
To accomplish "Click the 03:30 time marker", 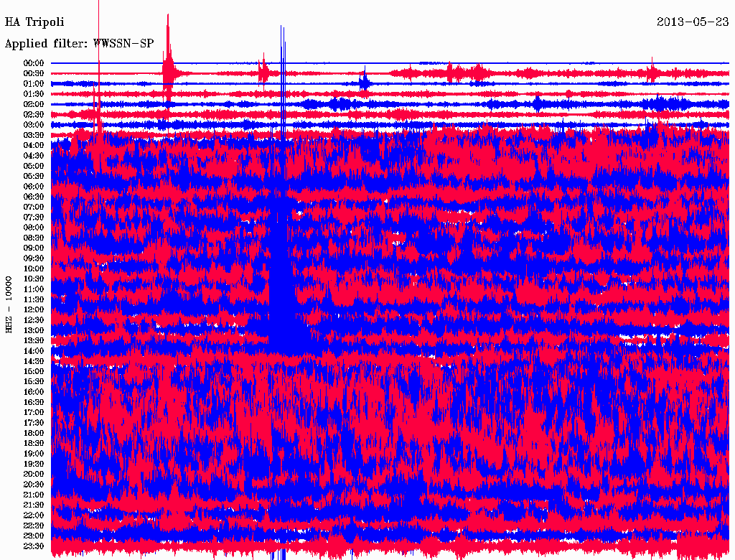I will pos(34,135).
